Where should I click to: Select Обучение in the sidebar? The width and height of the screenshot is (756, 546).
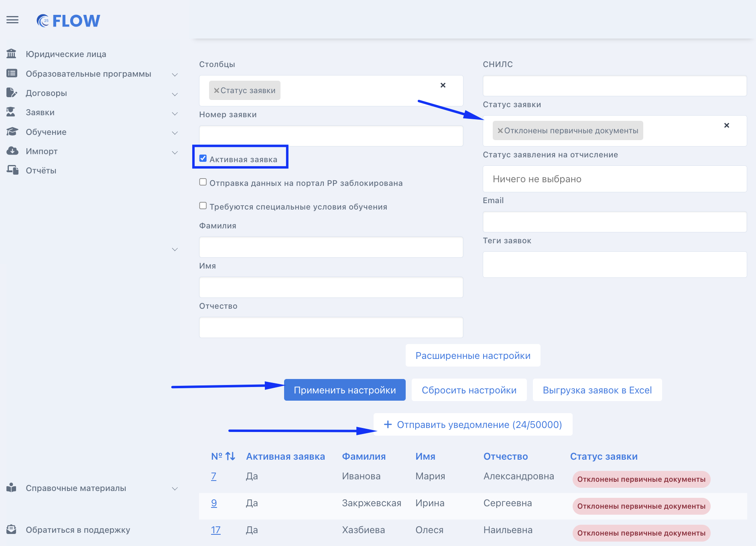click(x=46, y=132)
